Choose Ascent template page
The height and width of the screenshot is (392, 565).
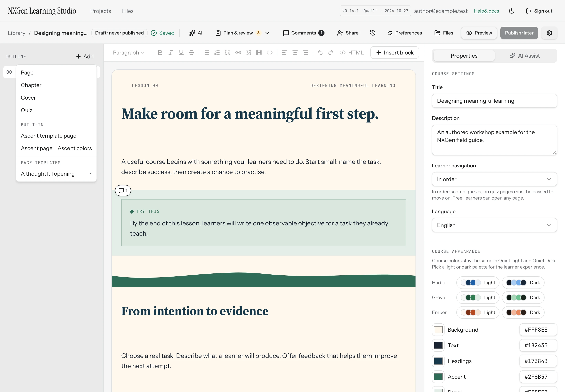click(x=56, y=136)
